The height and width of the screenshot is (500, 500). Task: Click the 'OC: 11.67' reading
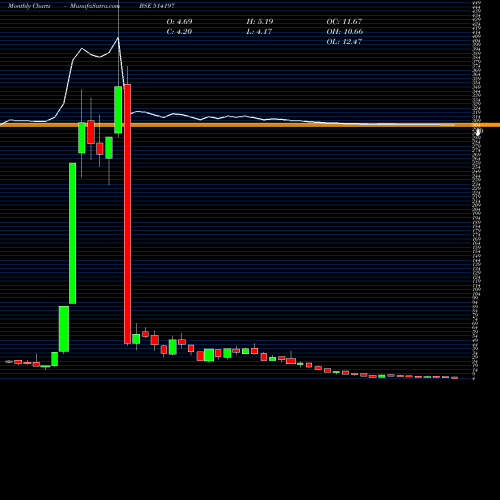pyautogui.click(x=344, y=21)
